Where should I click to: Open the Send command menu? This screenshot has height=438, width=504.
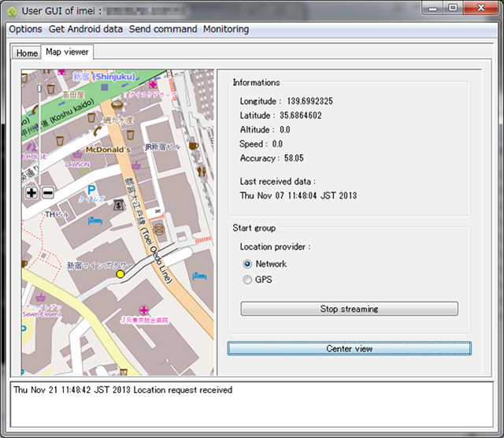click(x=163, y=29)
